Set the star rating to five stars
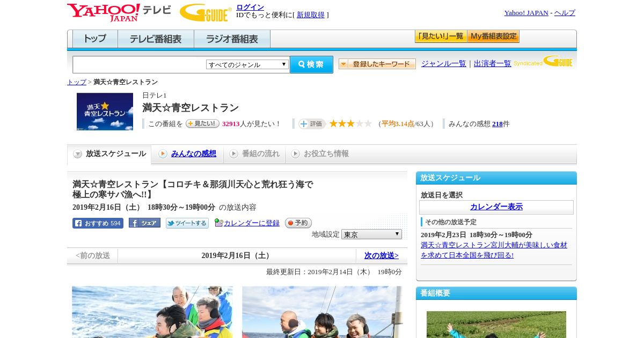Image resolution: width=644 pixels, height=338 pixels. 368,124
